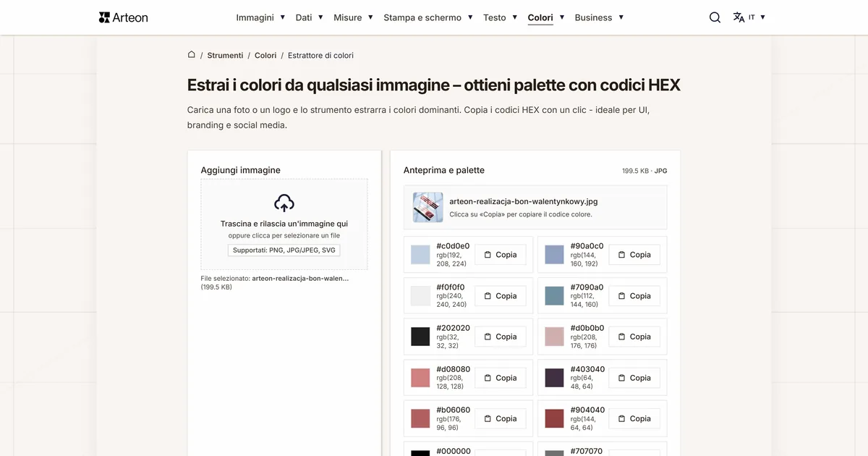Click the language translate icon
868x456 pixels.
pyautogui.click(x=739, y=17)
